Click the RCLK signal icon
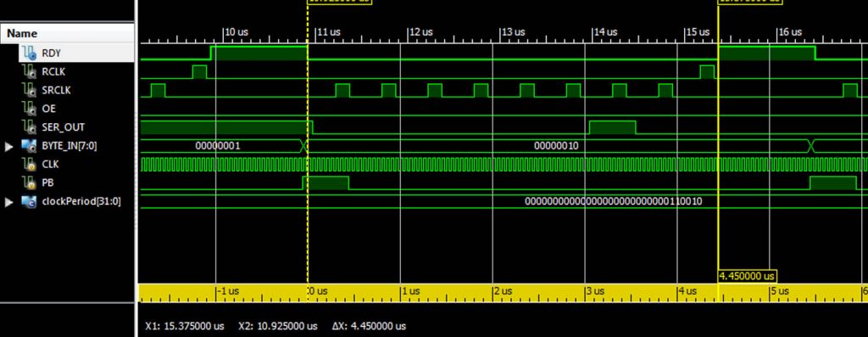This screenshot has height=337, width=868. pyautogui.click(x=29, y=71)
